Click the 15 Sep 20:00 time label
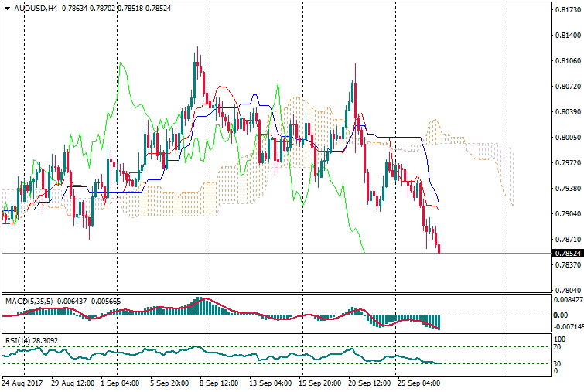Image resolution: width=584 pixels, height=392 pixels. point(319,383)
